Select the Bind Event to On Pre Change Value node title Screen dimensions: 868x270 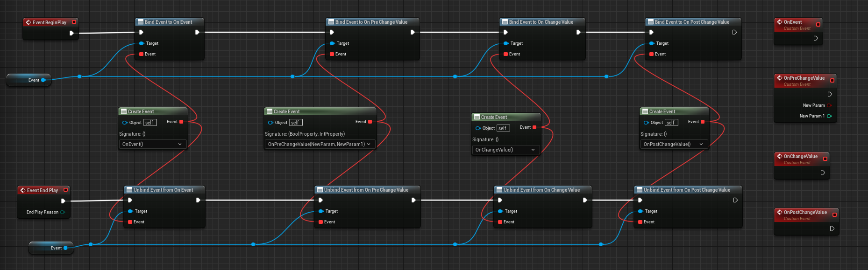point(371,22)
